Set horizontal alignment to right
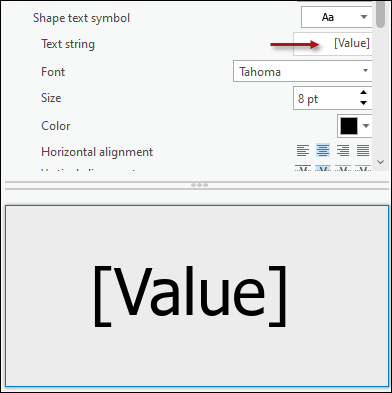 (343, 151)
